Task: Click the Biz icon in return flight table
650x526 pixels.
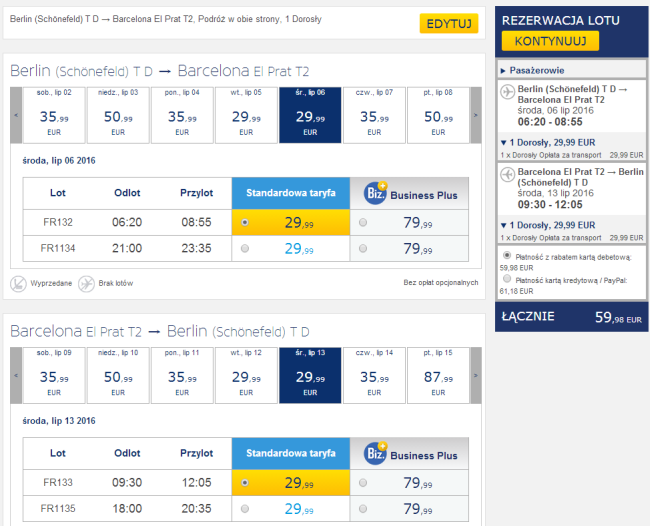Action: click(376, 453)
